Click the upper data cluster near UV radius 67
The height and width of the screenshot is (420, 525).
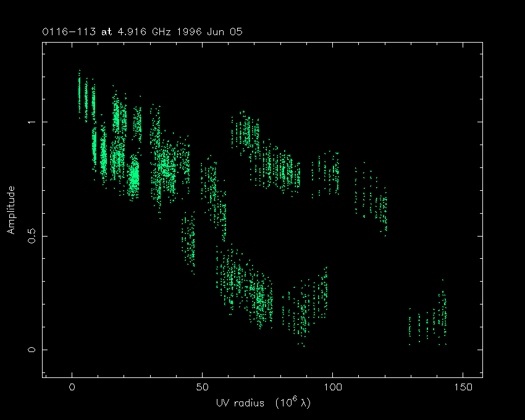pyautogui.click(x=246, y=133)
